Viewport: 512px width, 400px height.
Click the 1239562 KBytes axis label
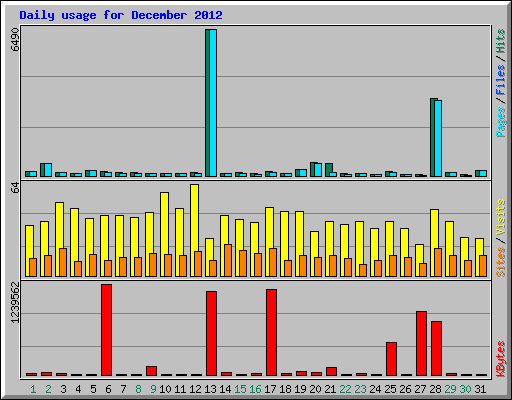point(15,302)
